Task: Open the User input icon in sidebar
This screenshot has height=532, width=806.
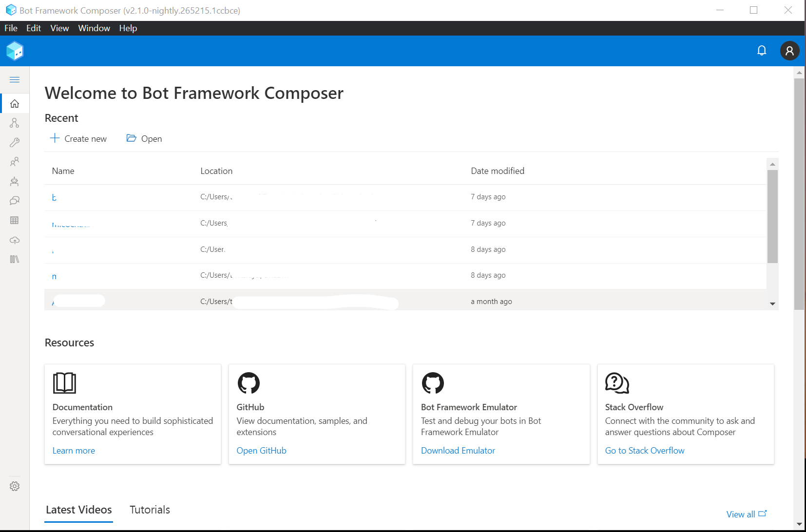Action: [15, 162]
